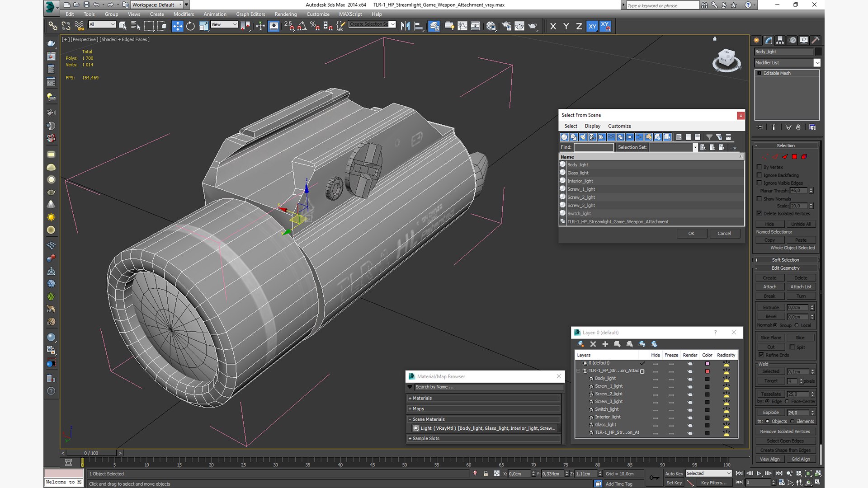Expand the Soft Selection rollout
868x488 pixels.
[785, 260]
